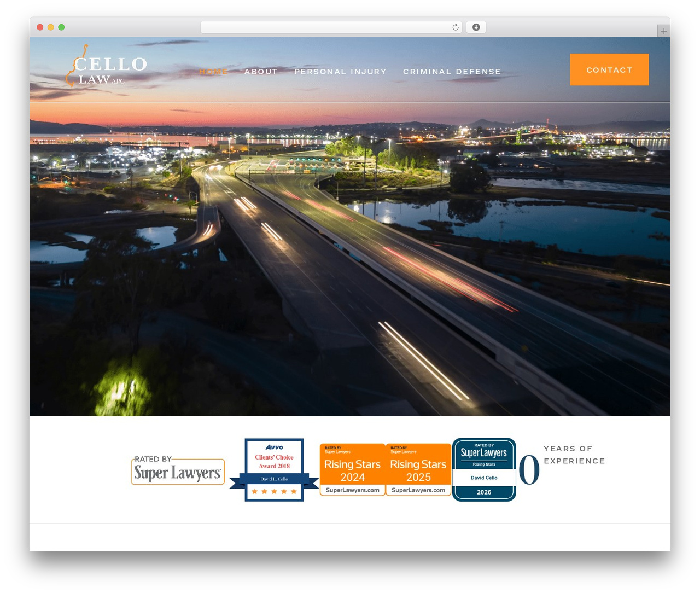The image size is (700, 593).
Task: Open the Super Lawyers 2026 David Cello badge
Action: (x=484, y=469)
